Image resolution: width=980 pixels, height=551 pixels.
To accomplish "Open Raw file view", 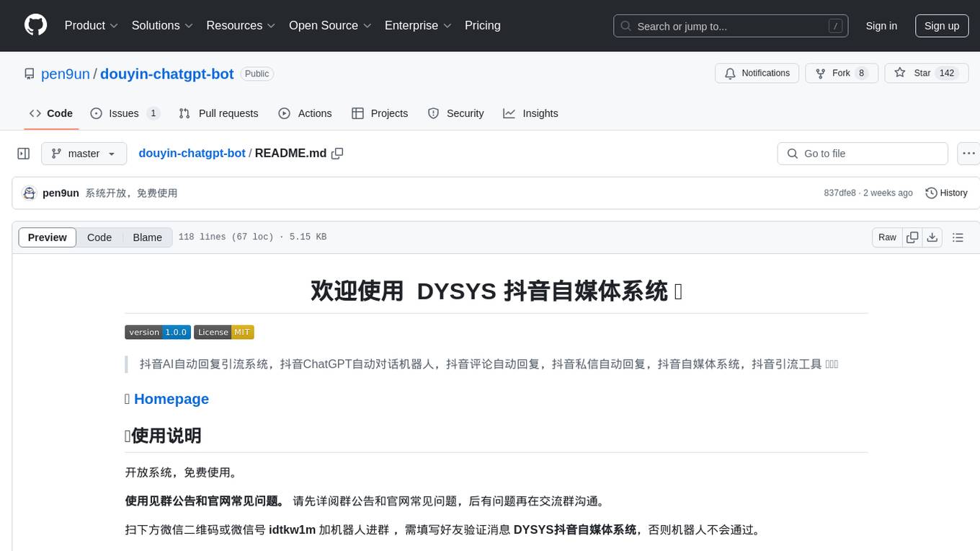I will (887, 237).
